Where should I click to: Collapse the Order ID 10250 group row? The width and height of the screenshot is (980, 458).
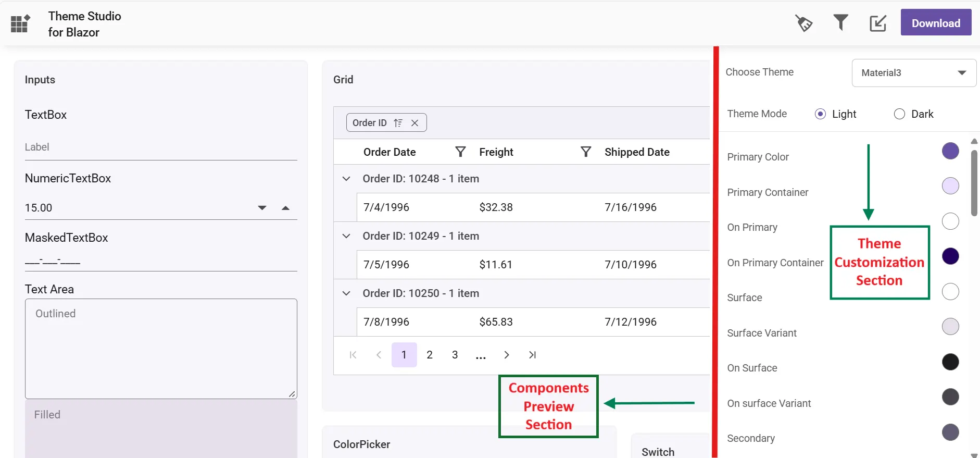(346, 293)
